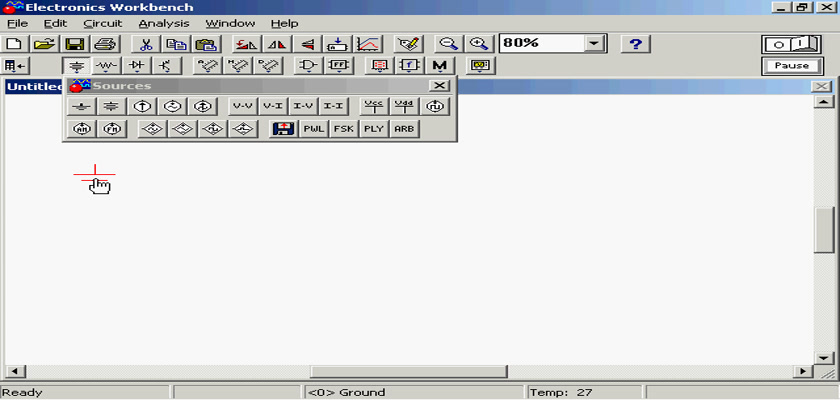840x400 pixels.
Task: Open the File menu
Action: click(18, 24)
